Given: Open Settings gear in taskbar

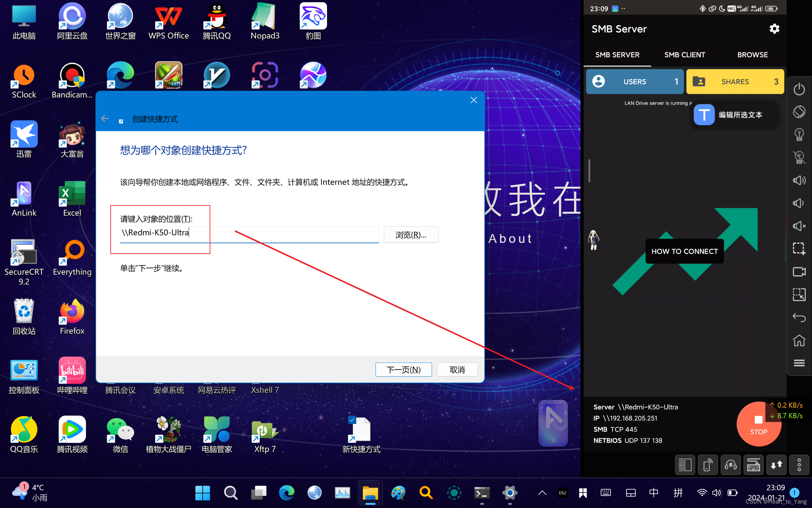Looking at the screenshot, I should 510,493.
